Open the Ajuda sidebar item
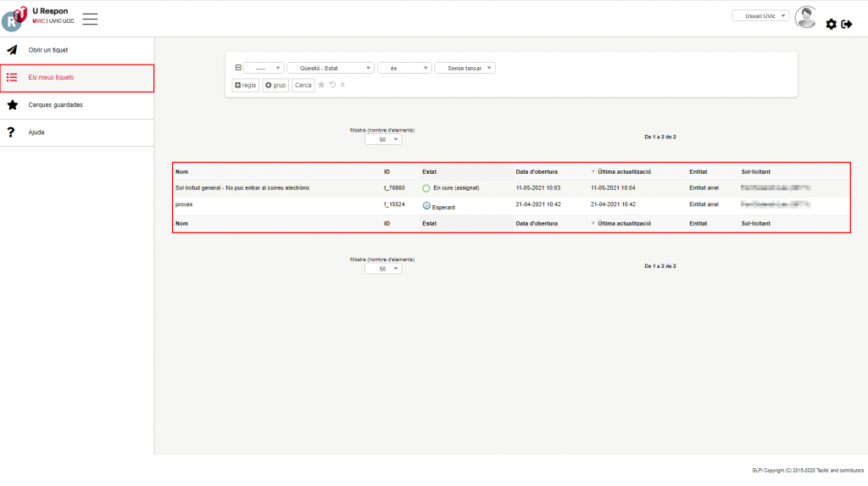The image size is (868, 486). (x=36, y=132)
